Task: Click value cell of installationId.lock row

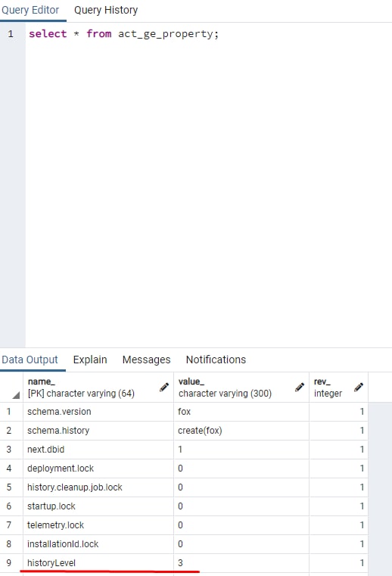Action: click(x=241, y=544)
